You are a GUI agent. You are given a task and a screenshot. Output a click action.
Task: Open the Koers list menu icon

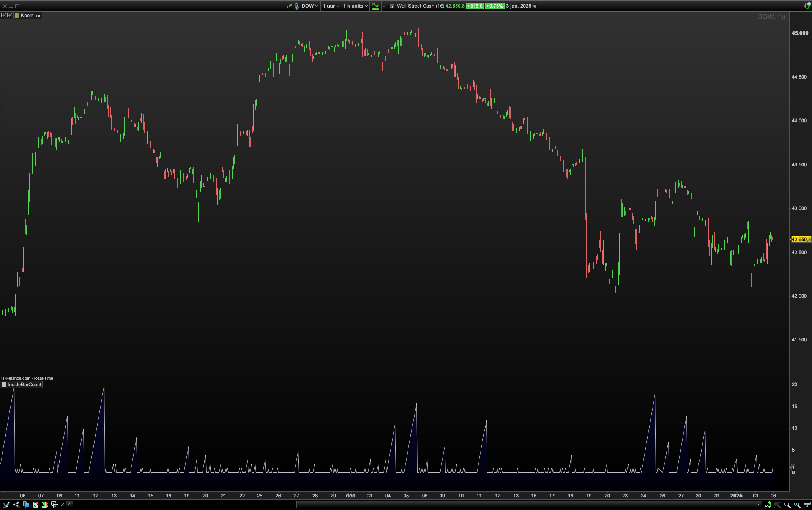coord(38,16)
